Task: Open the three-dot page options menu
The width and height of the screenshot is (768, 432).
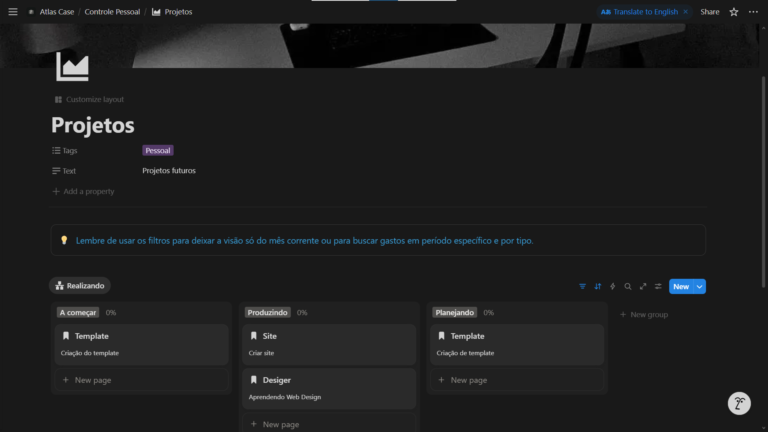Action: pos(753,12)
